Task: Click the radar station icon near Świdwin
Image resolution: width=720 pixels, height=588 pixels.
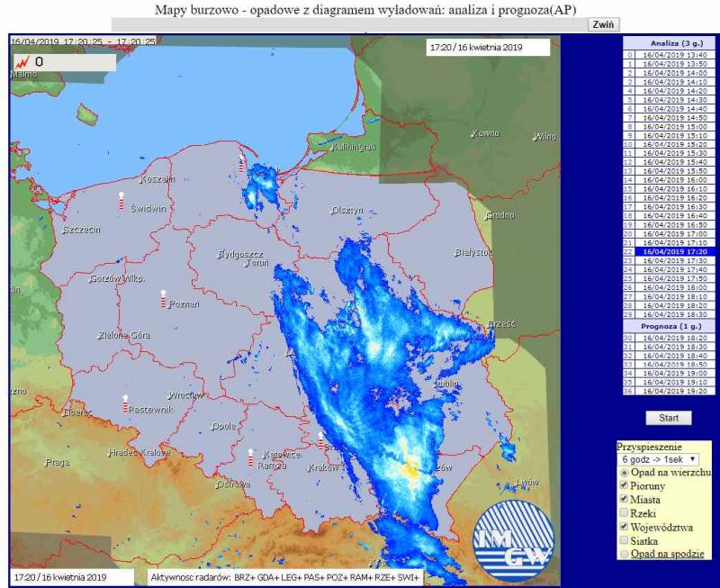Action: point(121,200)
